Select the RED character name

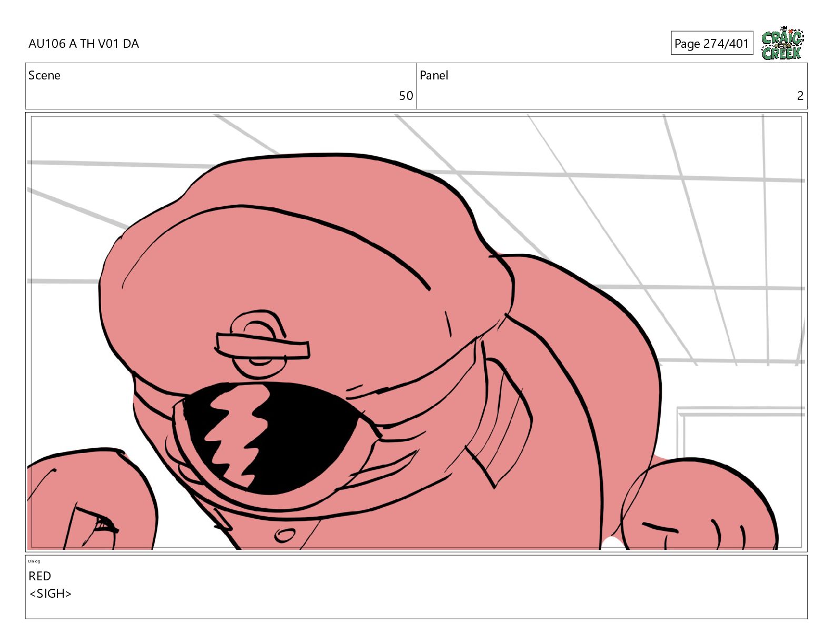(x=39, y=576)
